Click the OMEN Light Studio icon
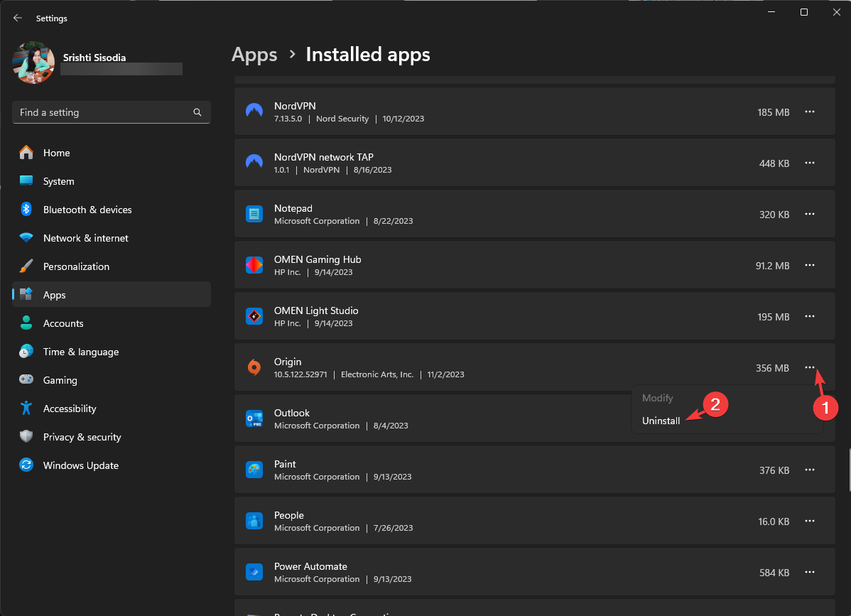Viewport: 851px width, 616px height. (x=254, y=316)
